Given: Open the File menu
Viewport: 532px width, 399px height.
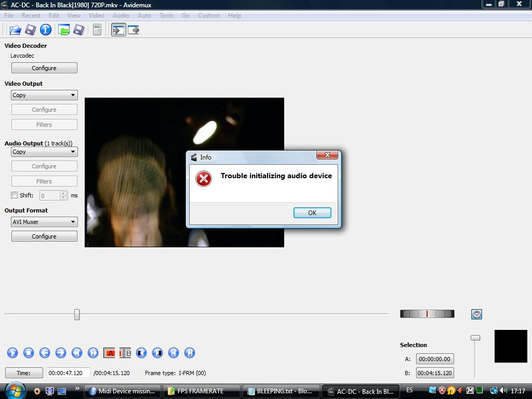Looking at the screenshot, I should click(9, 16).
